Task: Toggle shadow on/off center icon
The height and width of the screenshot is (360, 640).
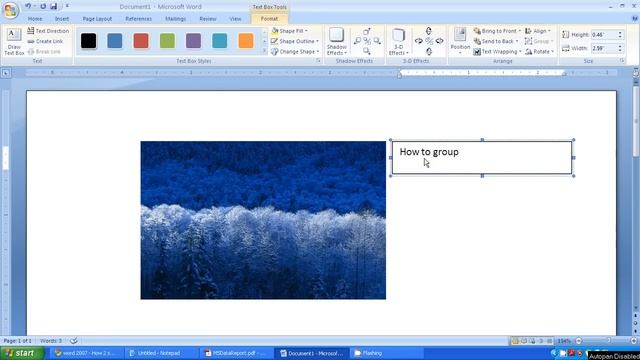Action: [x=367, y=41]
